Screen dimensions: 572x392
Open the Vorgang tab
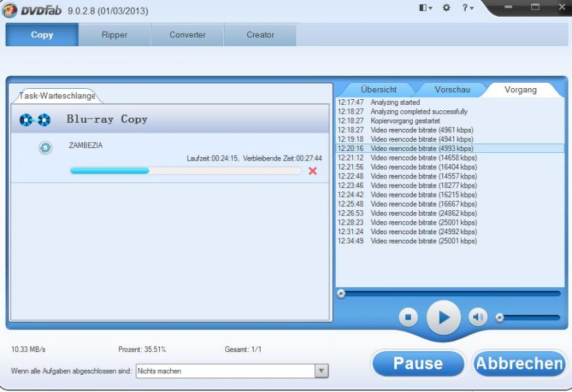point(520,90)
